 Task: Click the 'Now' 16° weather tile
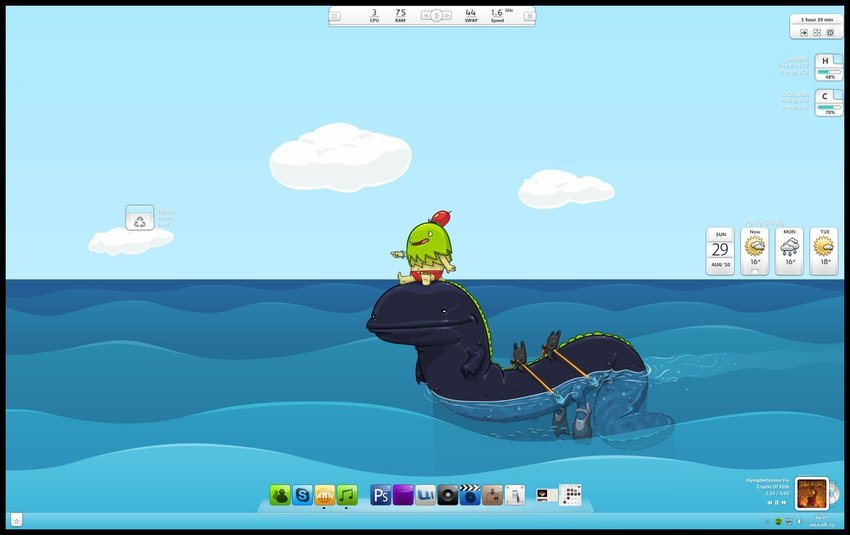pyautogui.click(x=755, y=251)
